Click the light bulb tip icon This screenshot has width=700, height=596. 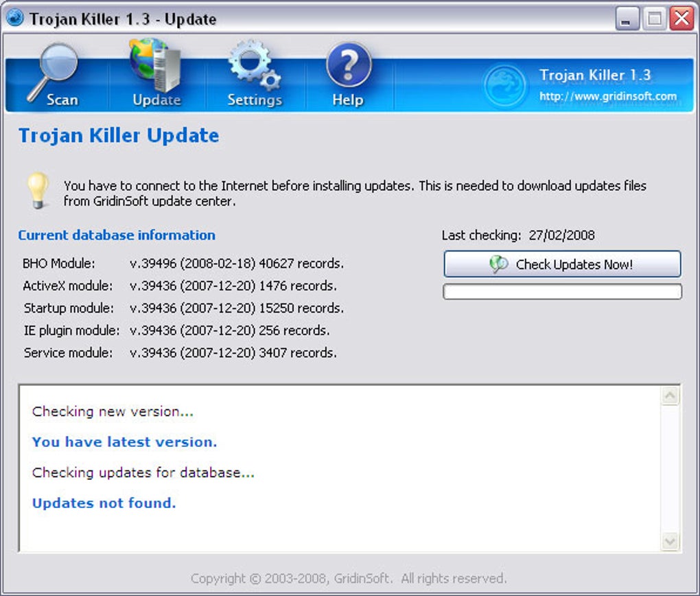(38, 190)
